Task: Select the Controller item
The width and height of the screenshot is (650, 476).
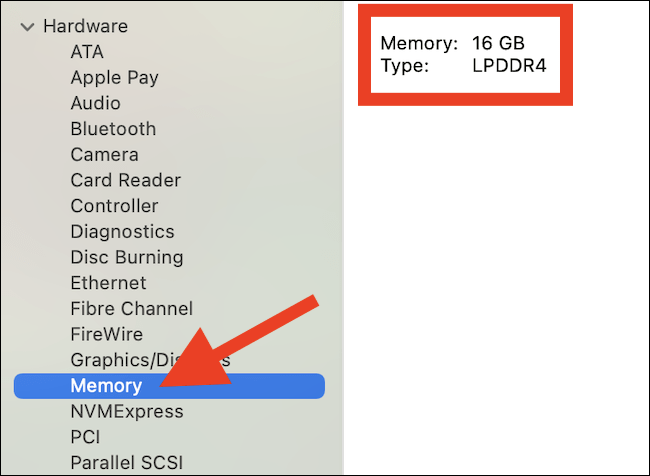Action: click(114, 206)
